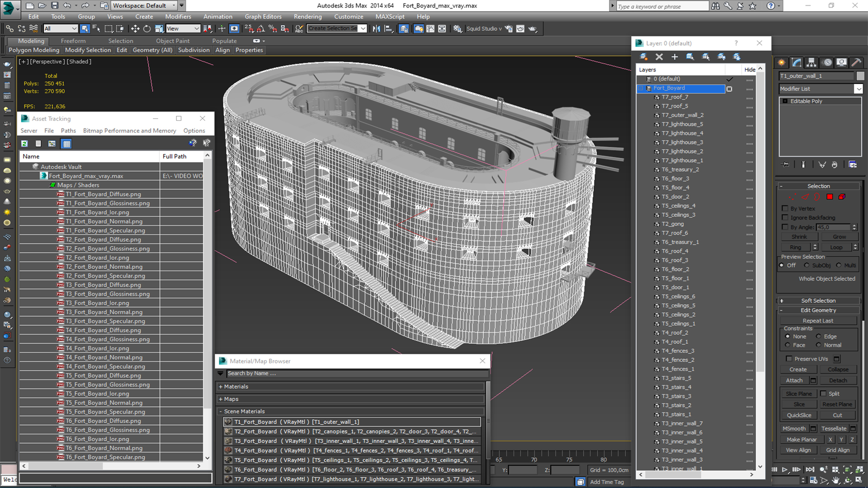Open the Create command panel tab
The image size is (868, 488).
(781, 62)
